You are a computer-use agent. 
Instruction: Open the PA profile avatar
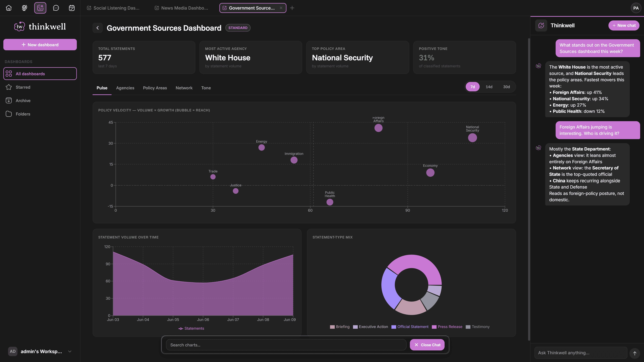[636, 8]
